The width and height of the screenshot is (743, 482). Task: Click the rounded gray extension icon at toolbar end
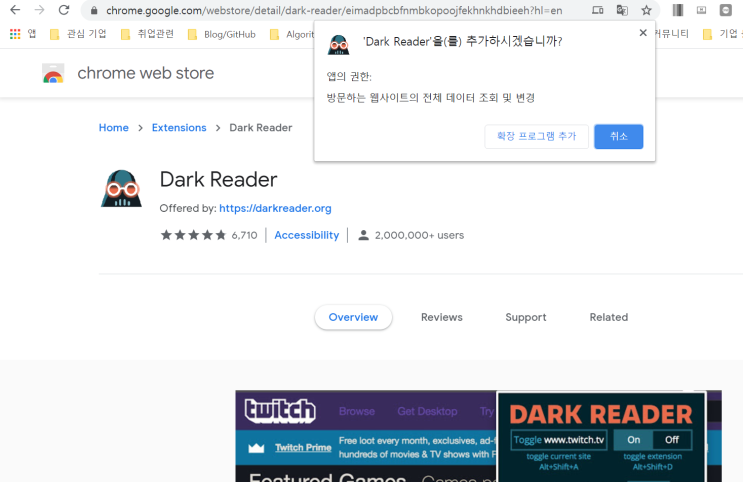point(725,10)
